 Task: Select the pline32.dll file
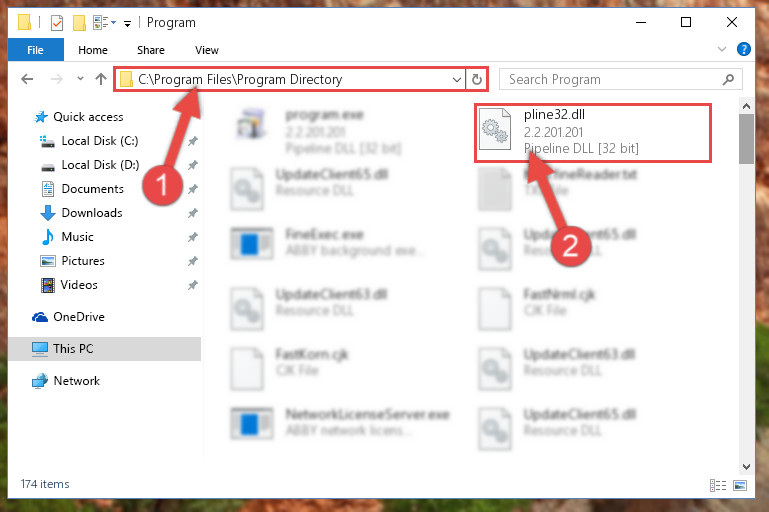pos(592,131)
